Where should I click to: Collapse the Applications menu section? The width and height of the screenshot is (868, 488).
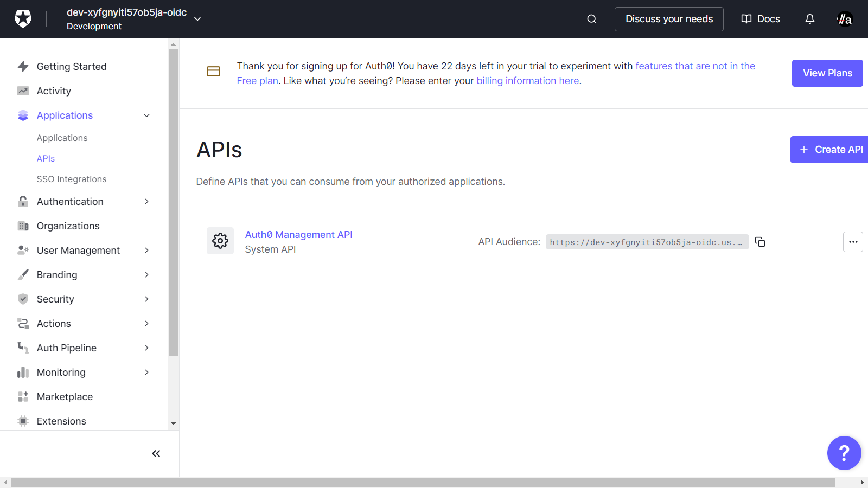(x=146, y=115)
